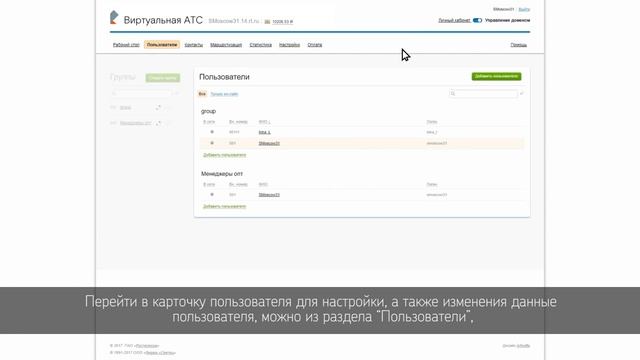The height and width of the screenshot is (360, 640).
Task: Click the status dot for first group user
Action: (212, 132)
